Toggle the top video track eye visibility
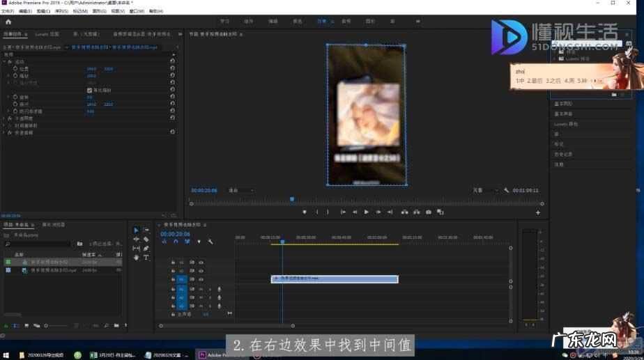Image resolution: width=644 pixels, height=360 pixels. pos(201,262)
